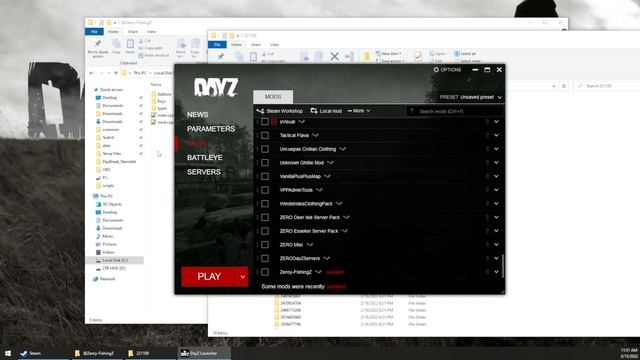This screenshot has height=360, width=640.
Task: Click the Properties checkmark icon in the 221100 window
Action: 418,56
